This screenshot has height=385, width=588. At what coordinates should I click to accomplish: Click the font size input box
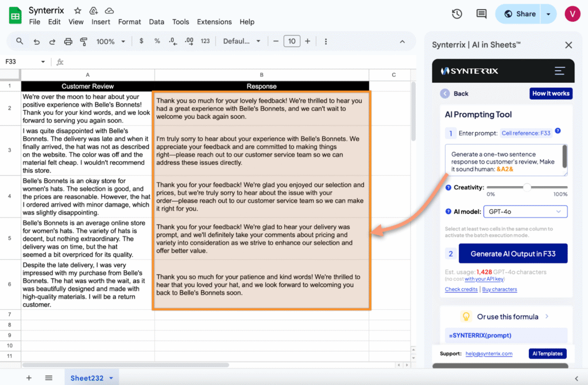[292, 41]
